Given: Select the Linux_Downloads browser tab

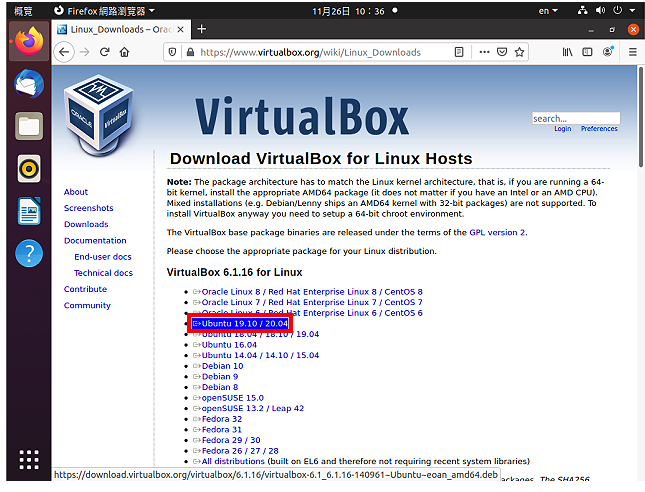Looking at the screenshot, I should point(121,30).
